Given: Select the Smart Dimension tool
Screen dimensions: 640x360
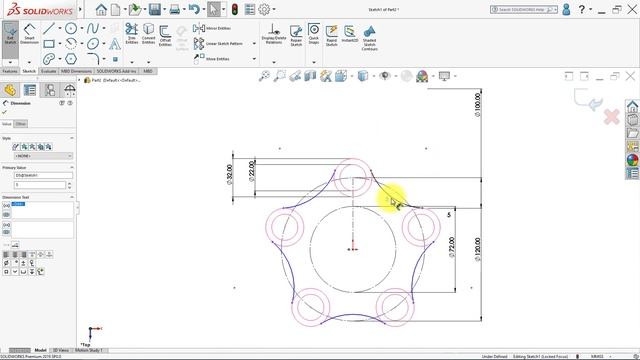Looking at the screenshot, I should (x=29, y=34).
